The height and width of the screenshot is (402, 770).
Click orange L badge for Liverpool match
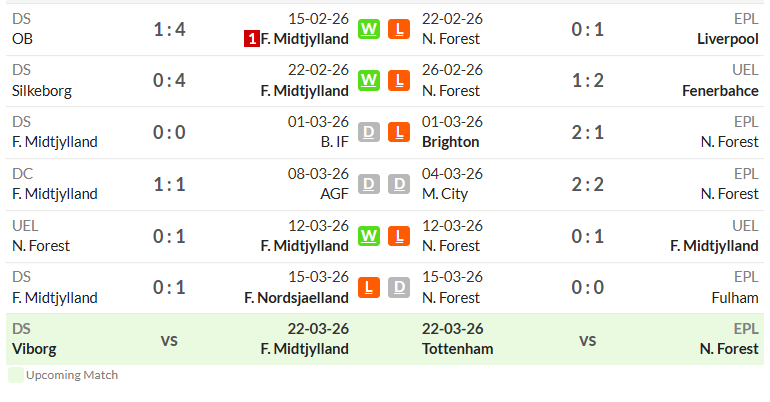tap(399, 29)
